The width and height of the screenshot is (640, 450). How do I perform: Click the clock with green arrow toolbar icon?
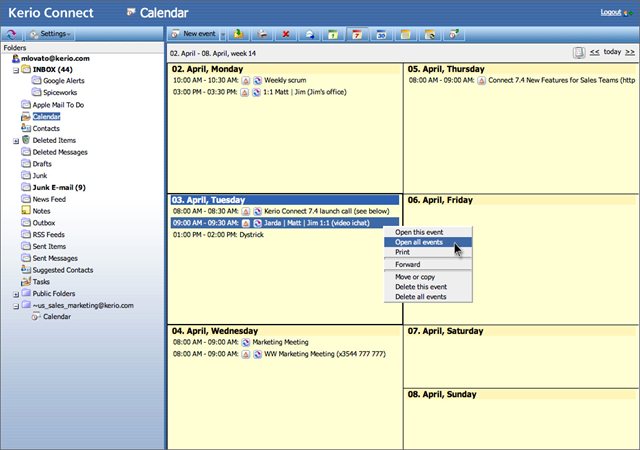453,35
